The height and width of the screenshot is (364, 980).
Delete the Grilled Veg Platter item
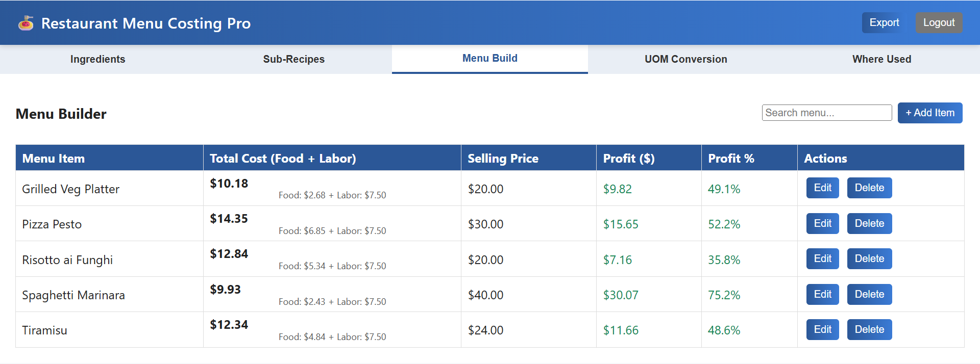coord(869,188)
